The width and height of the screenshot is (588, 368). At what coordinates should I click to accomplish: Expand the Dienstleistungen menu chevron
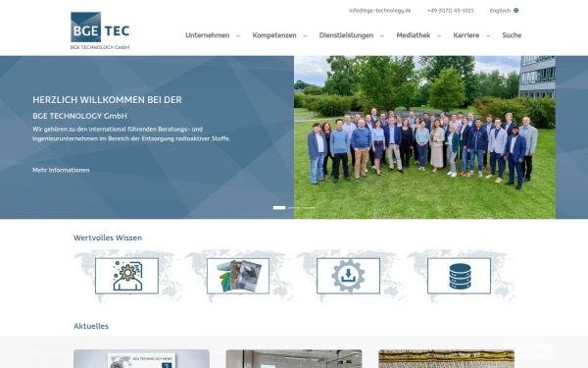pos(382,36)
